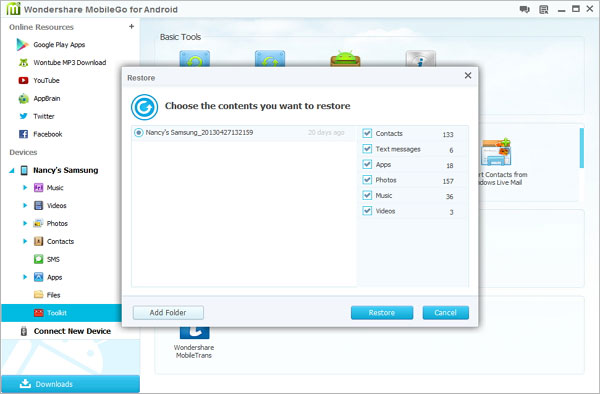Uncheck the Music checkbox in Restore dialog
This screenshot has height=394, width=600.
click(x=367, y=195)
